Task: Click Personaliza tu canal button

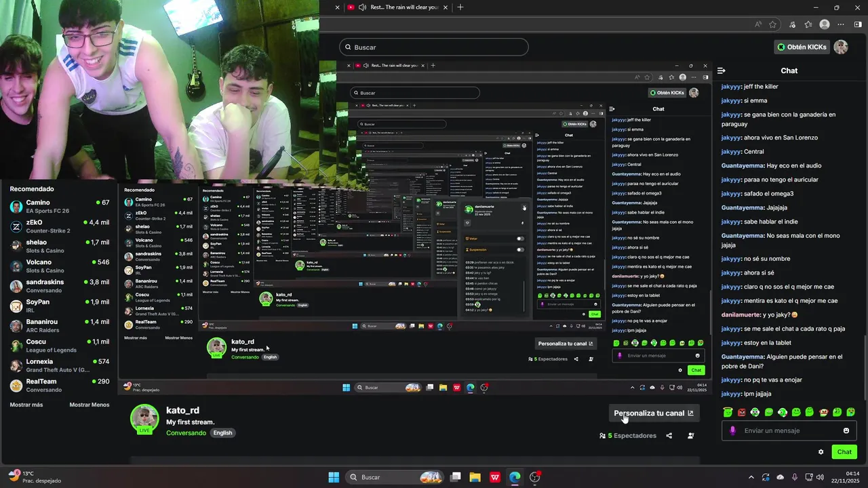Action: point(654,413)
